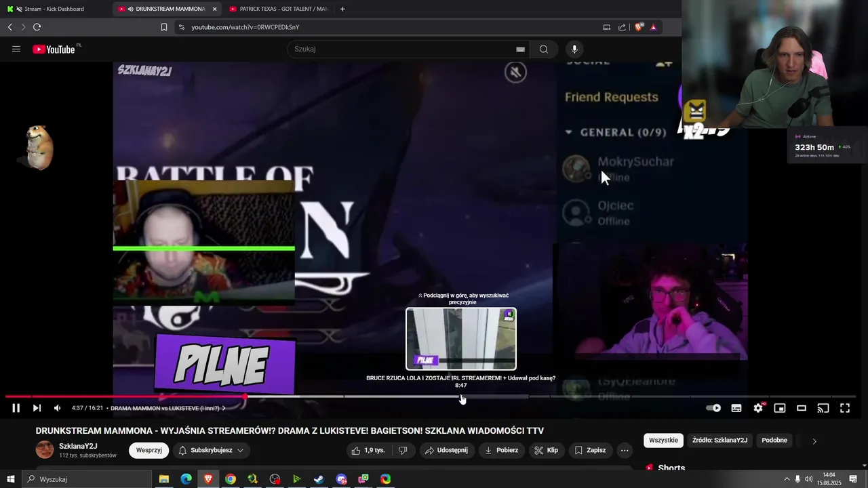Image resolution: width=868 pixels, height=488 pixels.
Task: Open Google Chrome from the taskbar
Action: point(231,479)
